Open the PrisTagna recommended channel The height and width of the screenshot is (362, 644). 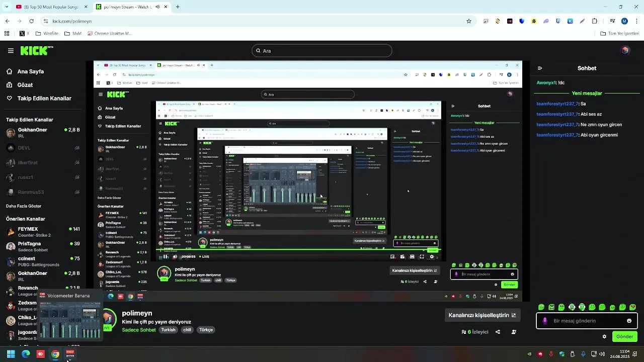point(43,246)
